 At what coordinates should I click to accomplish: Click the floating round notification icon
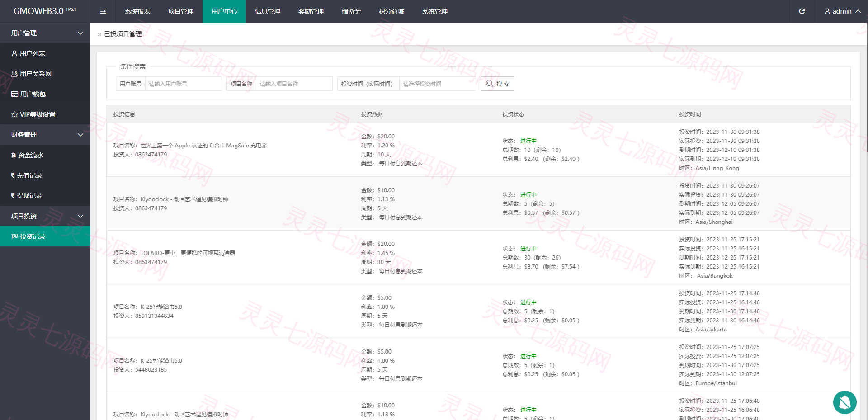point(844,402)
